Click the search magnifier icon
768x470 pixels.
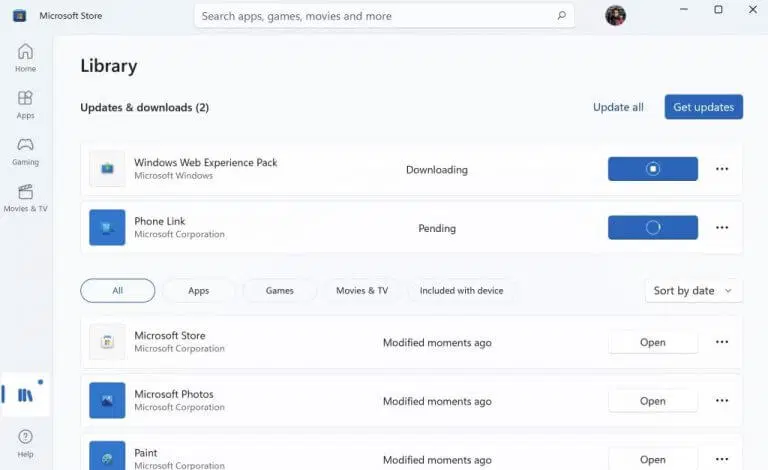pyautogui.click(x=561, y=16)
